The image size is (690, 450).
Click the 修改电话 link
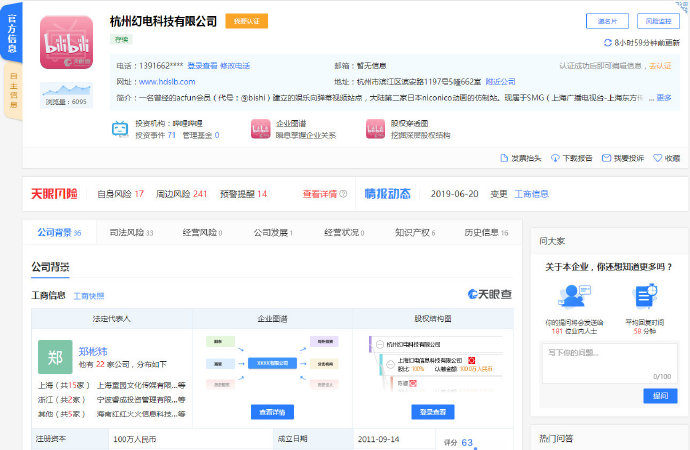coord(235,66)
